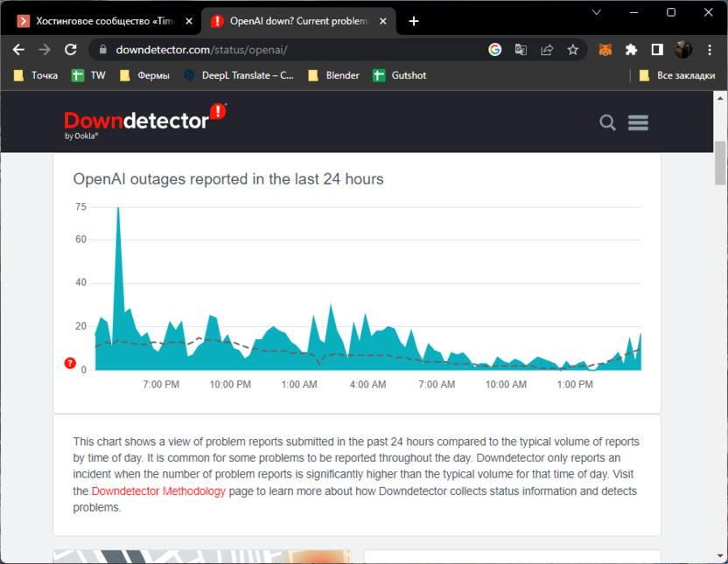Open the Extensions puzzle menu

631,50
